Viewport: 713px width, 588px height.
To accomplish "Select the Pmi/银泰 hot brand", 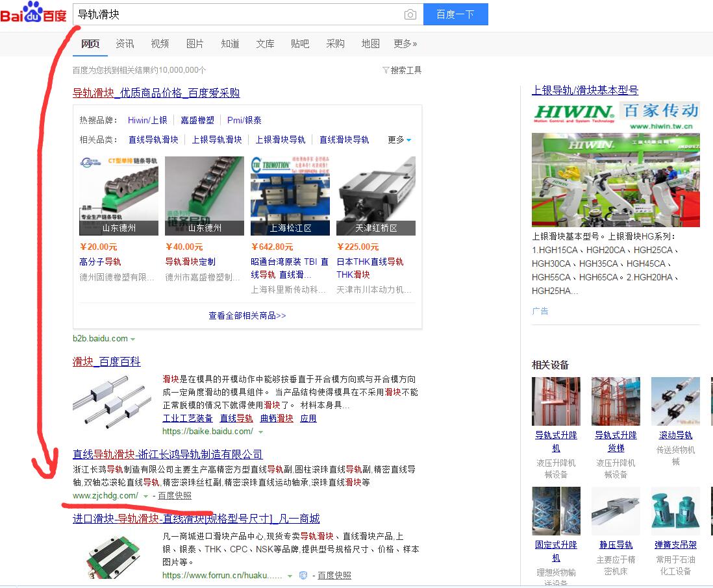I will pos(244,121).
